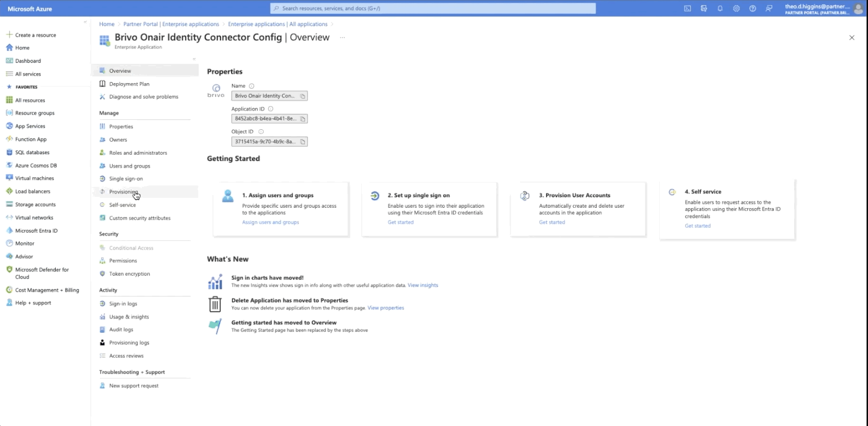Click the enterprise application grid icon

pos(105,40)
